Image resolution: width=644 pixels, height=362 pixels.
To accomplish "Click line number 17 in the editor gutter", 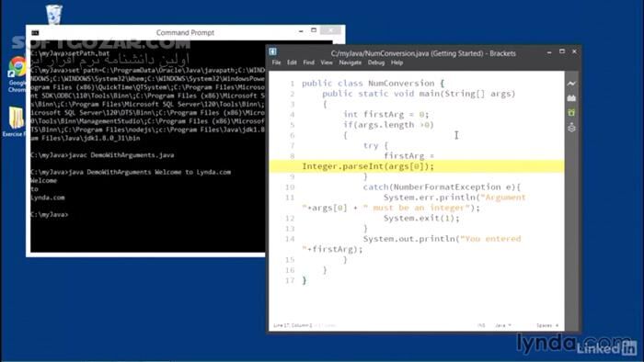I will 290,280.
